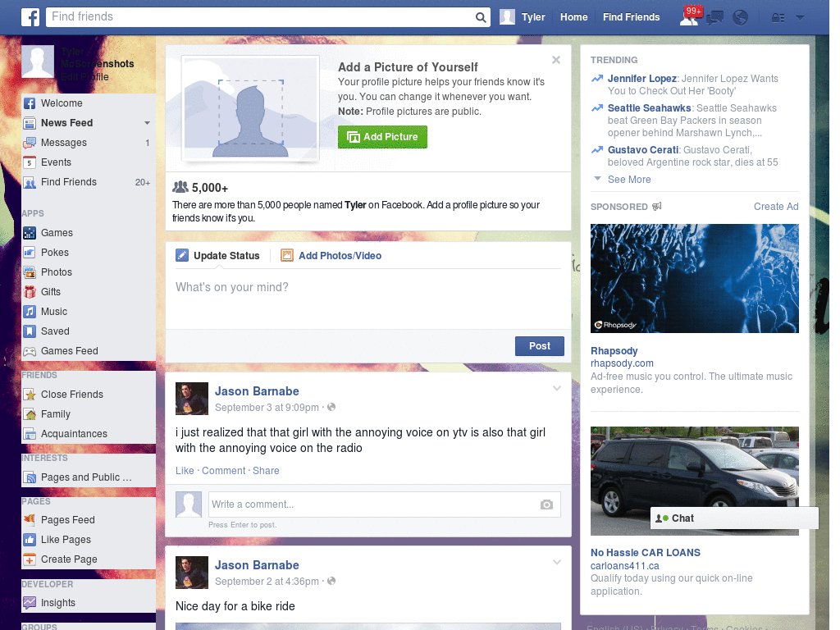The image size is (840, 630).
Task: Open the car loans ad van image
Action: (694, 481)
